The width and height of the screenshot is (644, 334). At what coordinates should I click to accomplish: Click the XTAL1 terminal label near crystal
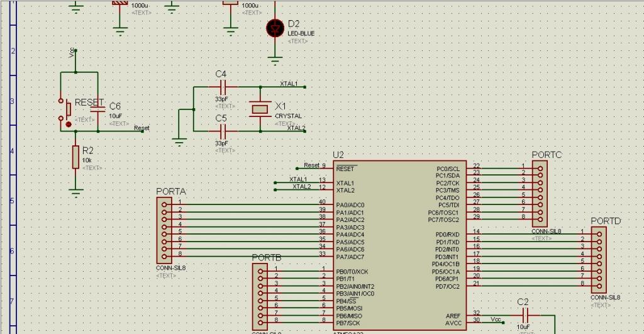(289, 84)
